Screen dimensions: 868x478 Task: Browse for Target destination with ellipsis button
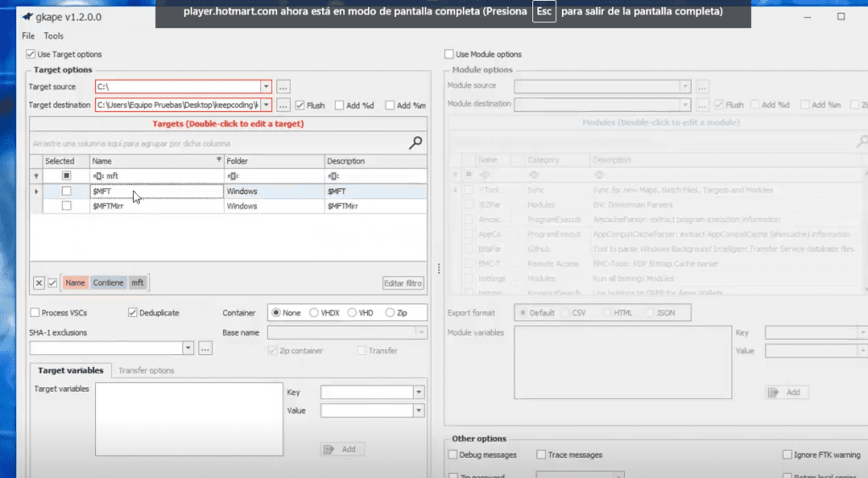click(x=283, y=105)
